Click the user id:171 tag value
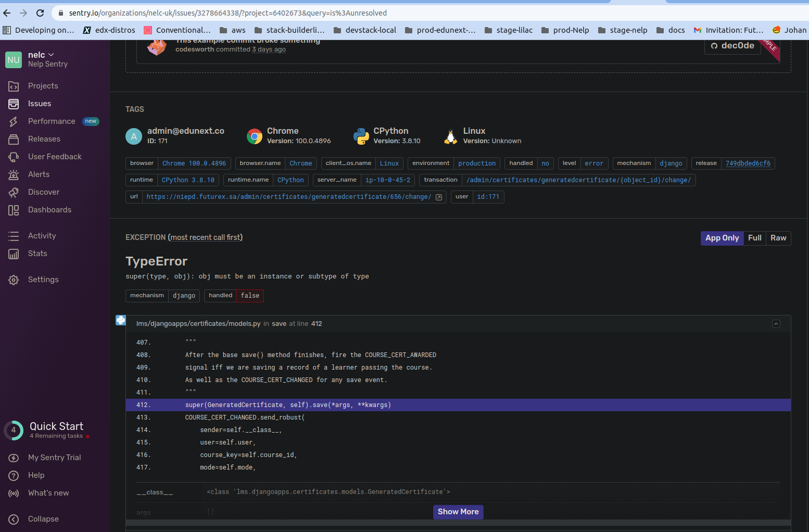Image resolution: width=809 pixels, height=532 pixels. click(488, 197)
